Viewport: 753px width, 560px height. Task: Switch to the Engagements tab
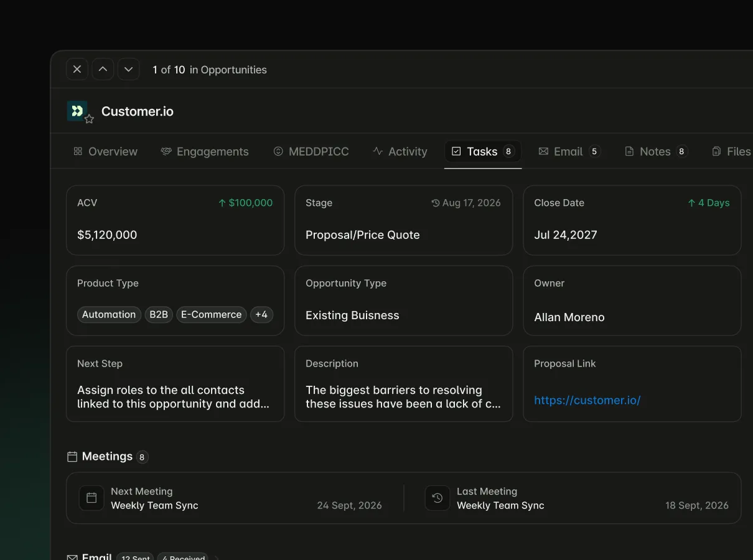coord(204,151)
